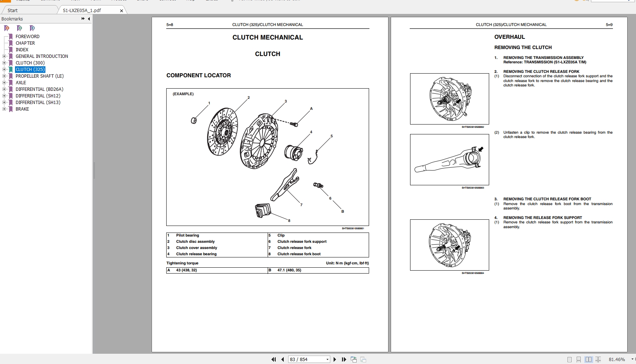Switch to the Start tab
The image size is (636, 364).
(x=12, y=11)
